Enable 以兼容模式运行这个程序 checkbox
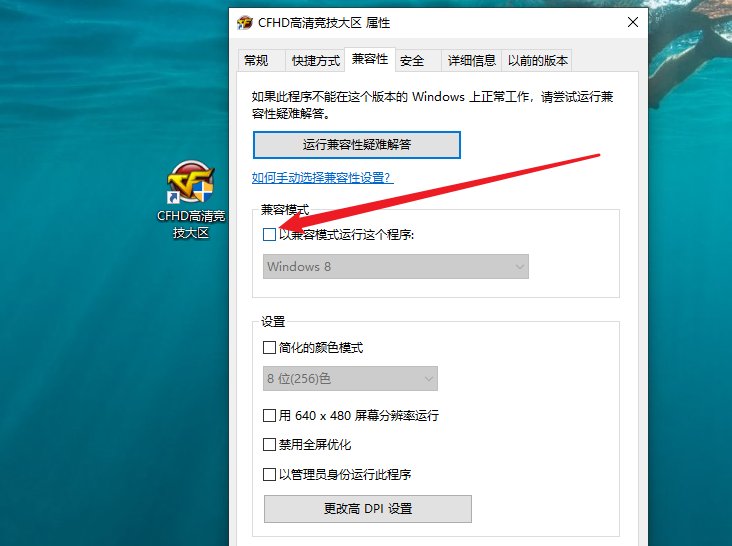The width and height of the screenshot is (732, 546). tap(269, 234)
